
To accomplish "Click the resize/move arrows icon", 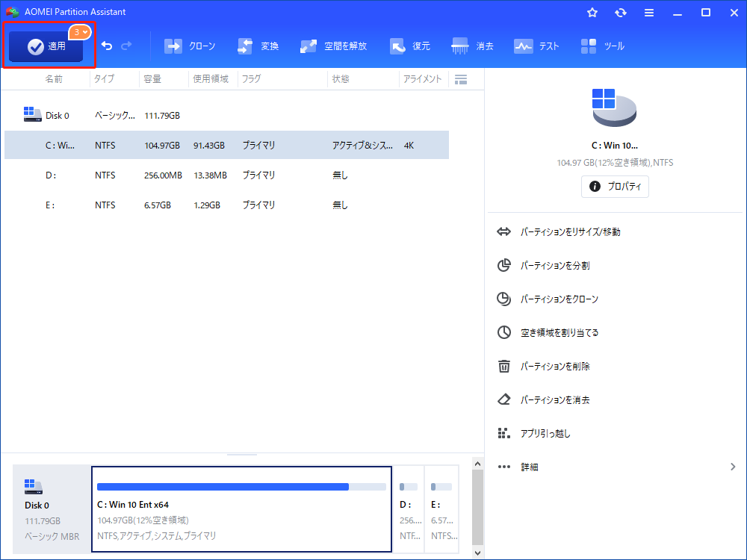I will point(503,232).
